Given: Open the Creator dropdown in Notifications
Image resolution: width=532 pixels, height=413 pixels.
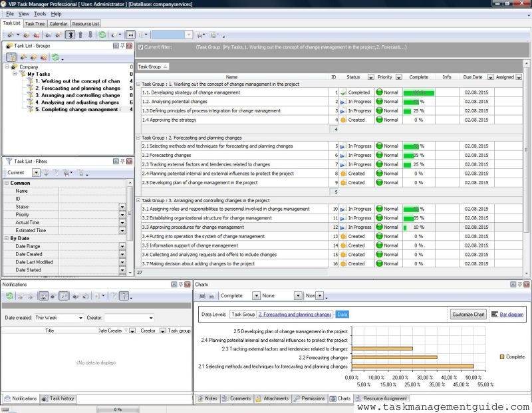Looking at the screenshot, I should (151, 318).
